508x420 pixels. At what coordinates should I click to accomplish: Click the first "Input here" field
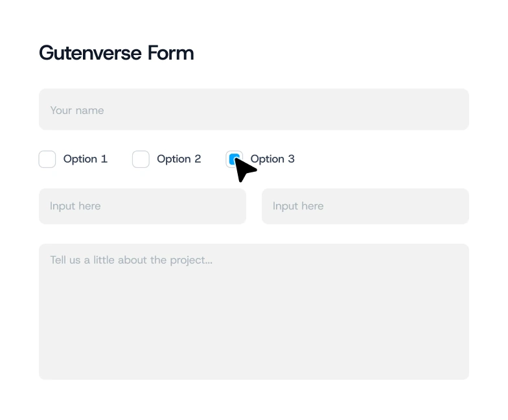click(x=142, y=206)
